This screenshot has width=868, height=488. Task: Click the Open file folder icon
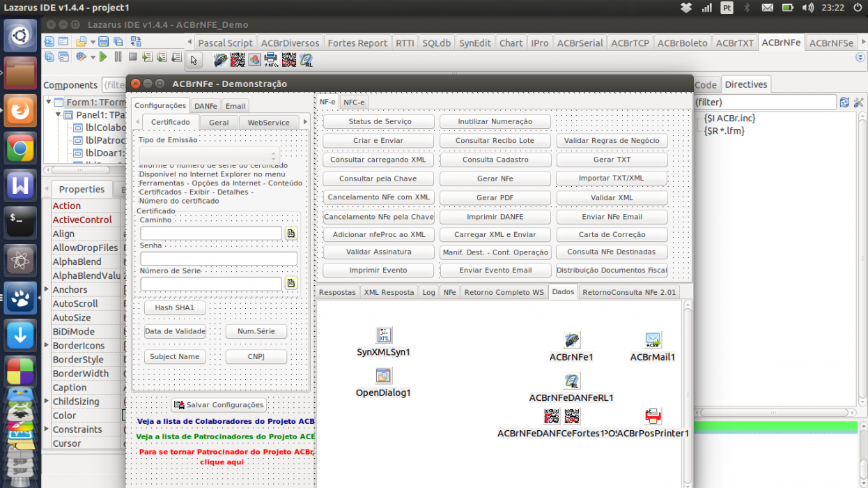click(x=81, y=42)
